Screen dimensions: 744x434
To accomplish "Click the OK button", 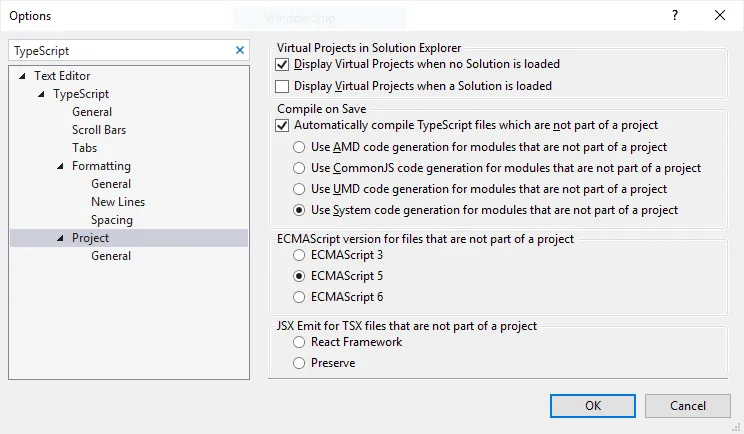I will [593, 405].
